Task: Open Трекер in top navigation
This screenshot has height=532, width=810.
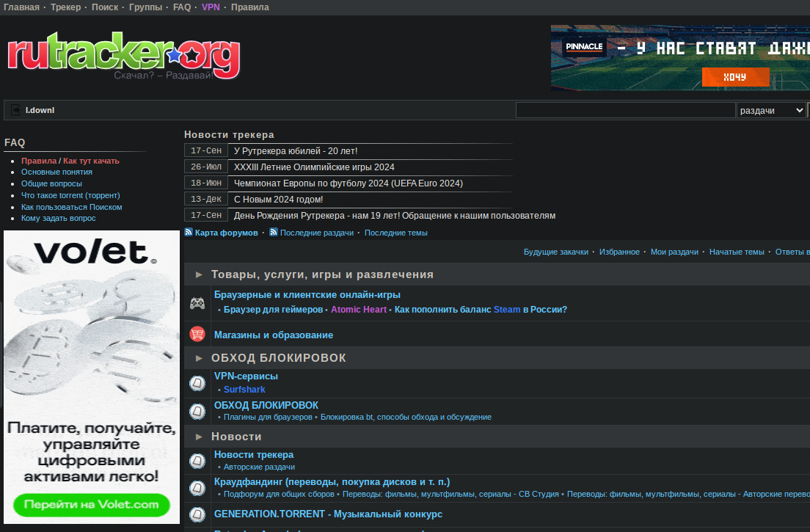Action: point(65,7)
